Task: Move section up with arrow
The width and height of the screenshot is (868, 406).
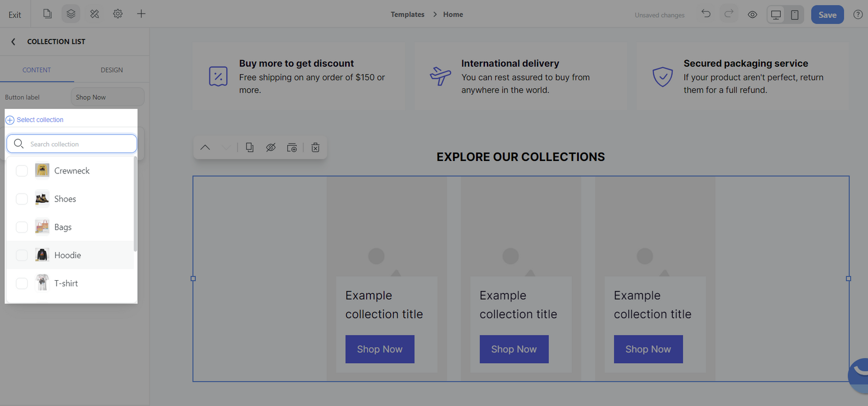Action: pyautogui.click(x=205, y=147)
